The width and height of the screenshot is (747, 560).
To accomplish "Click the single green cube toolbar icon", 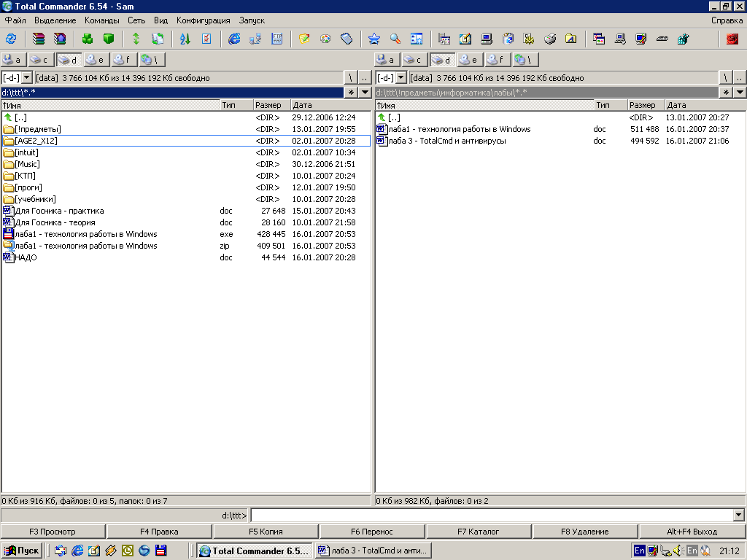I will 109,39.
